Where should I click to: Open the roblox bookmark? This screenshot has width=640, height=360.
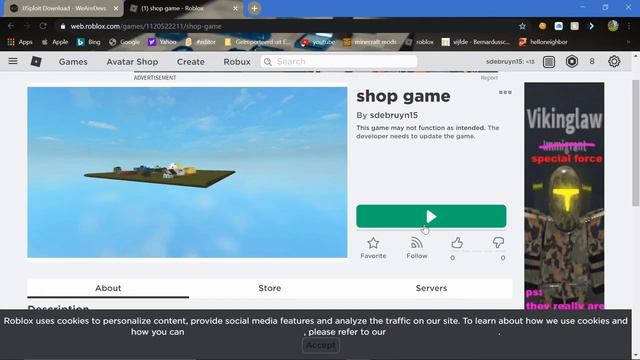(420, 42)
